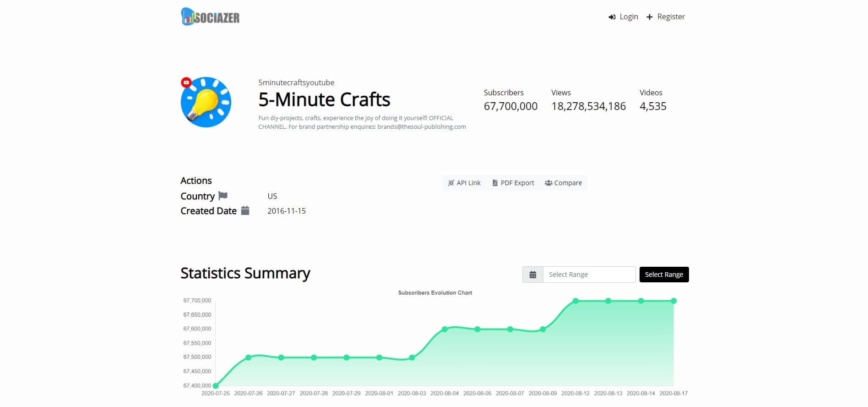Click the 2020-08-17 x-axis date label
This screenshot has height=407, width=868.
(673, 393)
